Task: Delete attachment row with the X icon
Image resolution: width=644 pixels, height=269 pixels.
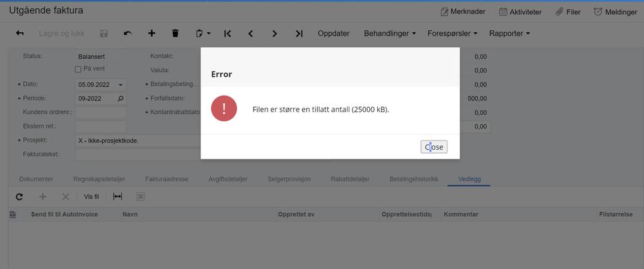Action: tap(65, 197)
